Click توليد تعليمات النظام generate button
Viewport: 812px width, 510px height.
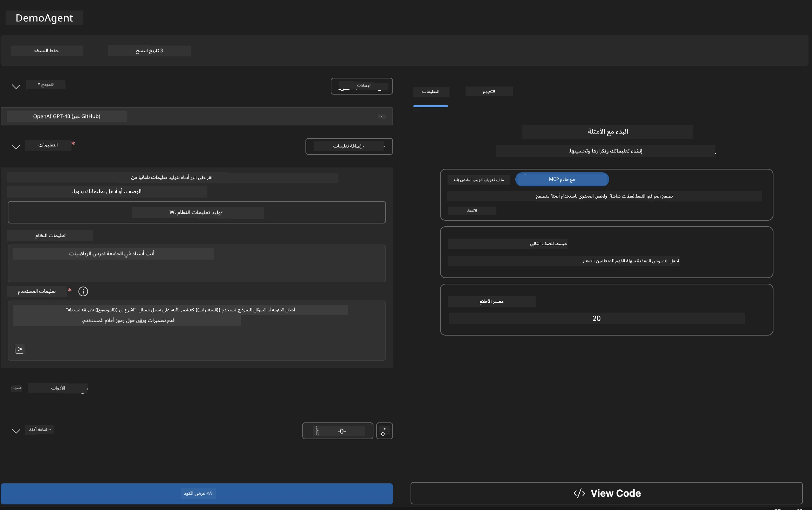coord(197,212)
